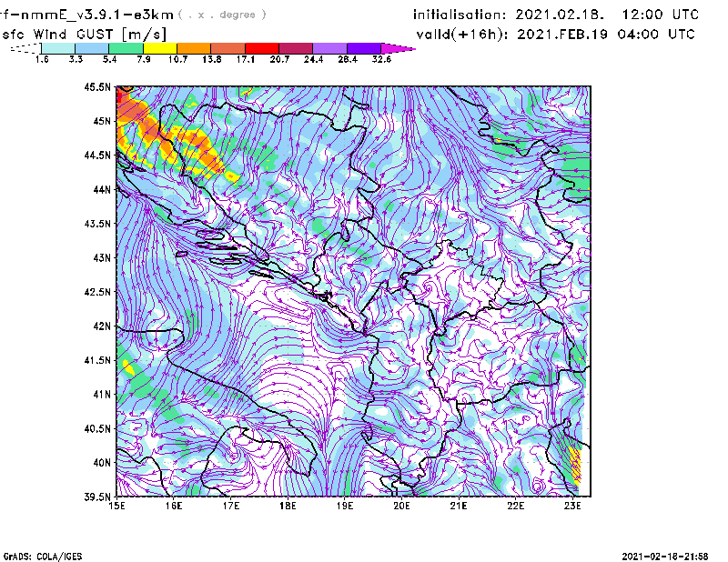
Task: Click the '40N' latitude label
Action: (x=102, y=463)
